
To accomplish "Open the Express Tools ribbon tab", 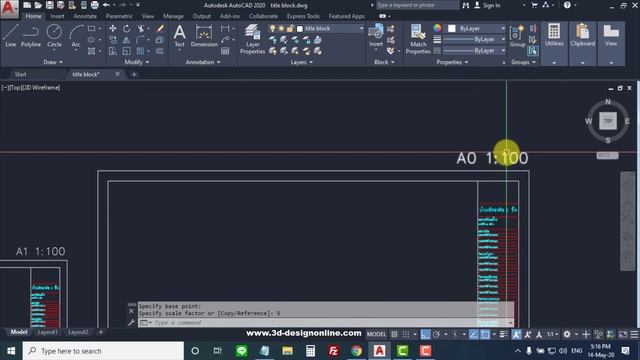I will pos(303,16).
